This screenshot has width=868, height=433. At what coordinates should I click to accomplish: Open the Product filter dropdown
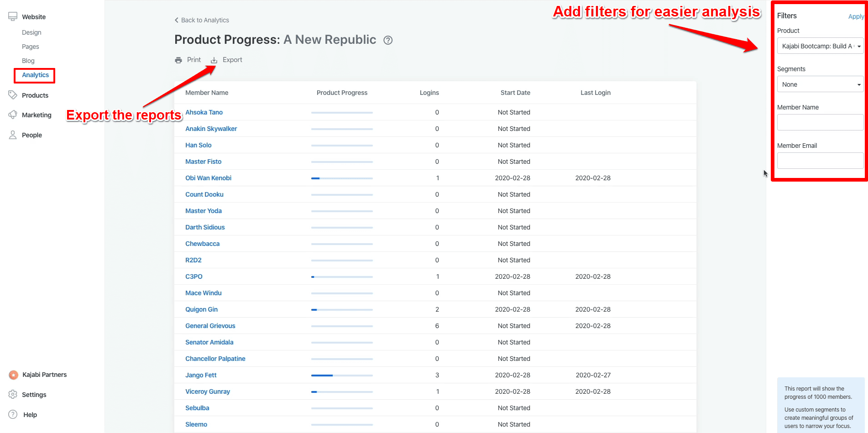coord(820,46)
